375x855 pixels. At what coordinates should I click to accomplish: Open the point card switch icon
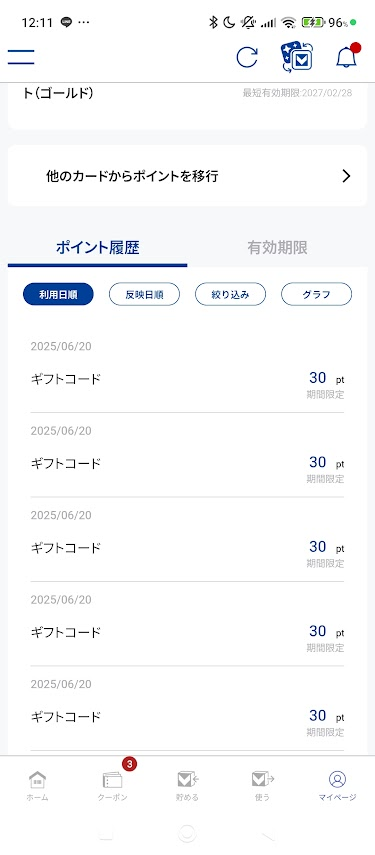297,57
